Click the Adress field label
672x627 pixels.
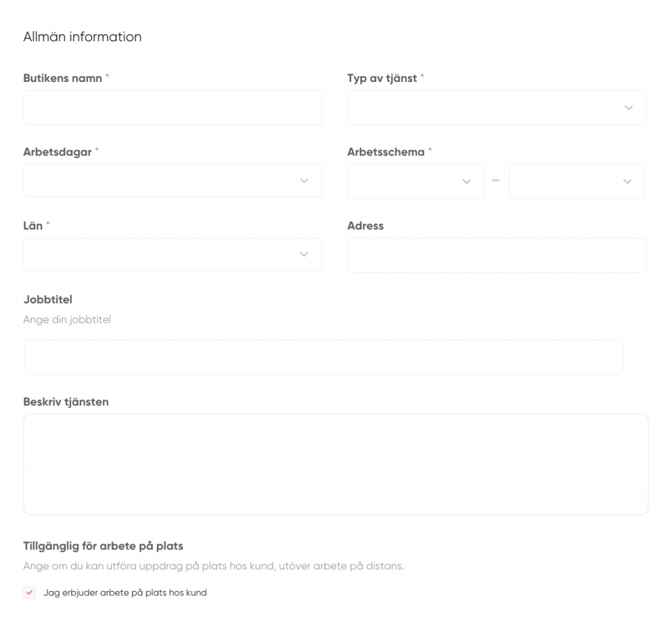(x=366, y=226)
